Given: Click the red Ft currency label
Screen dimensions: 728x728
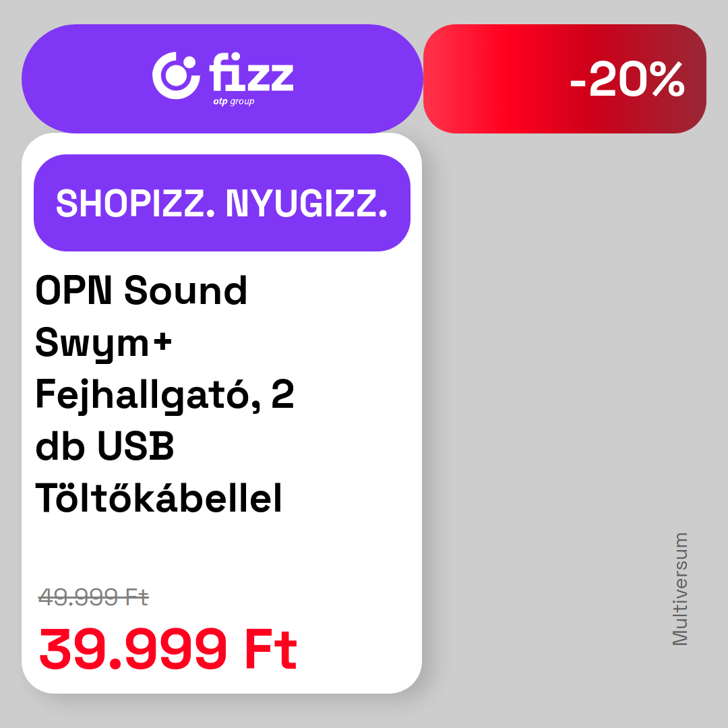Looking at the screenshot, I should point(271,649).
